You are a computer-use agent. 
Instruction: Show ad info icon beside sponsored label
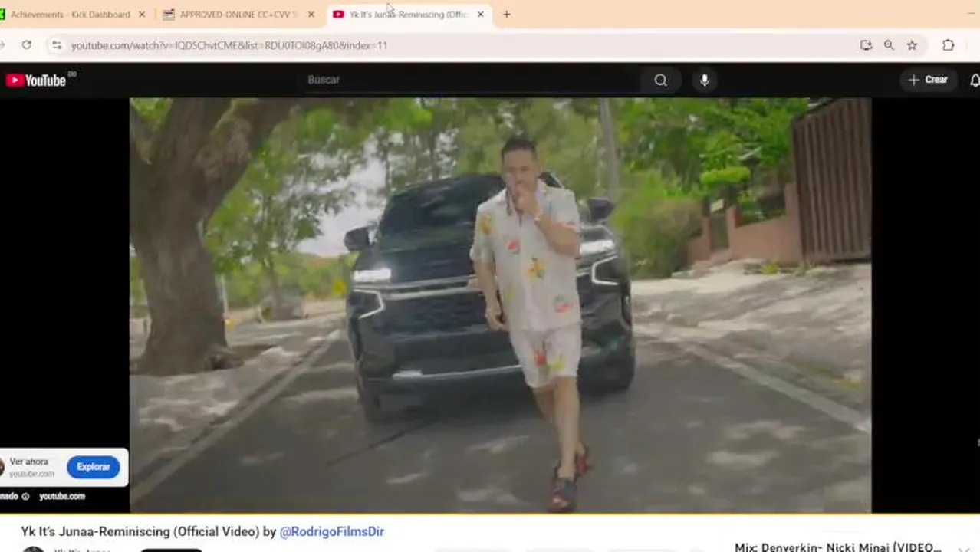tap(25, 496)
